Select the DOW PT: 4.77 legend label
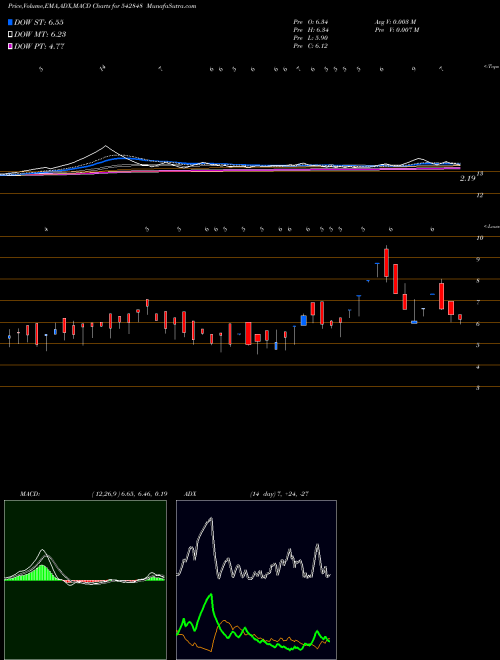The height and width of the screenshot is (660, 500). point(39,47)
